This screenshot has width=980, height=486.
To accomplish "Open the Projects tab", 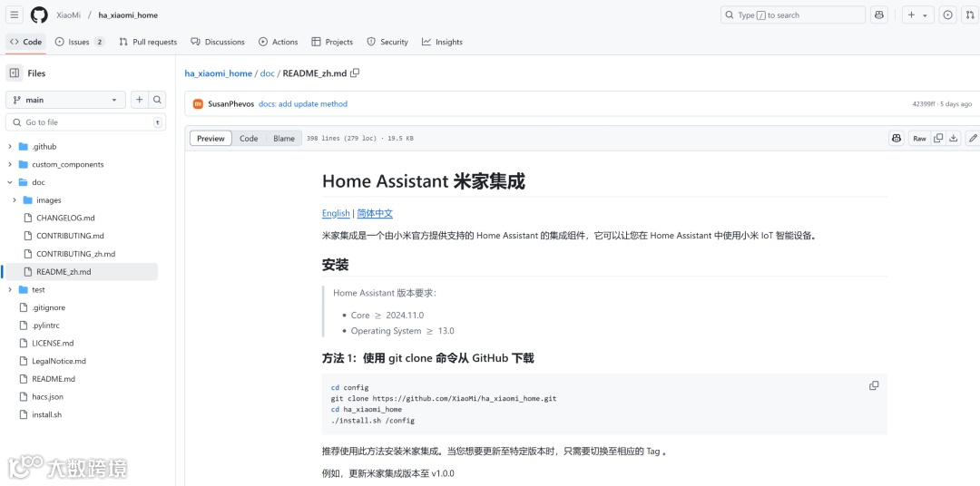I will (x=332, y=42).
